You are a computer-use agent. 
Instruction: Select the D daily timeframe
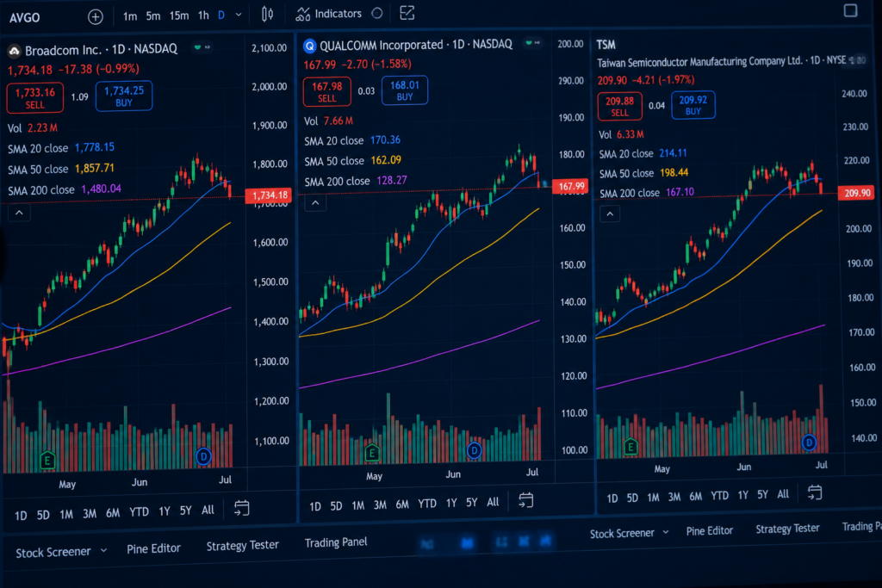[x=221, y=15]
